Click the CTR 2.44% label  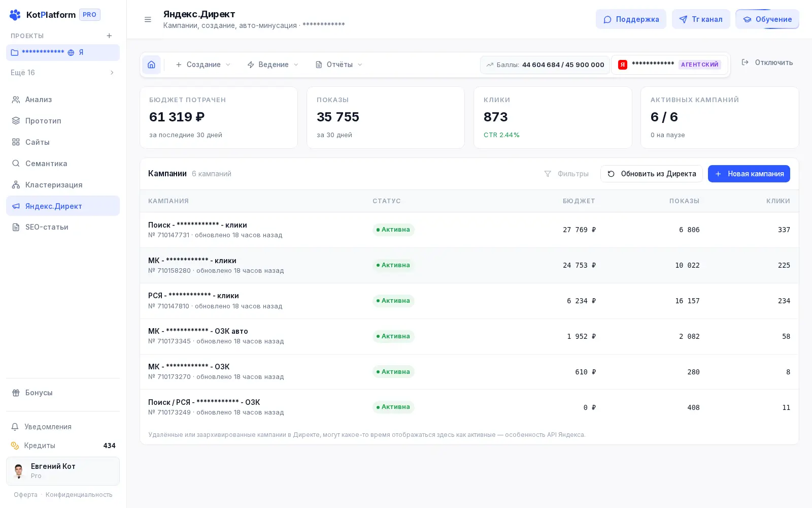(501, 135)
